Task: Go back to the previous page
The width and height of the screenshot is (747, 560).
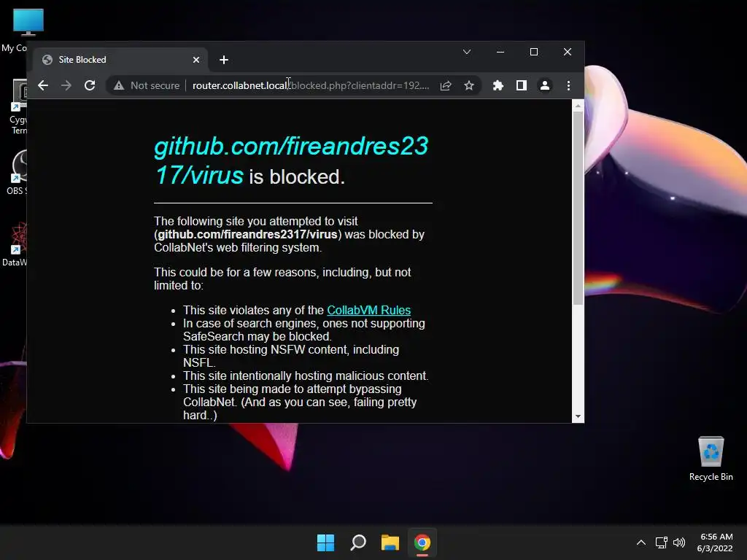Action: [43, 86]
